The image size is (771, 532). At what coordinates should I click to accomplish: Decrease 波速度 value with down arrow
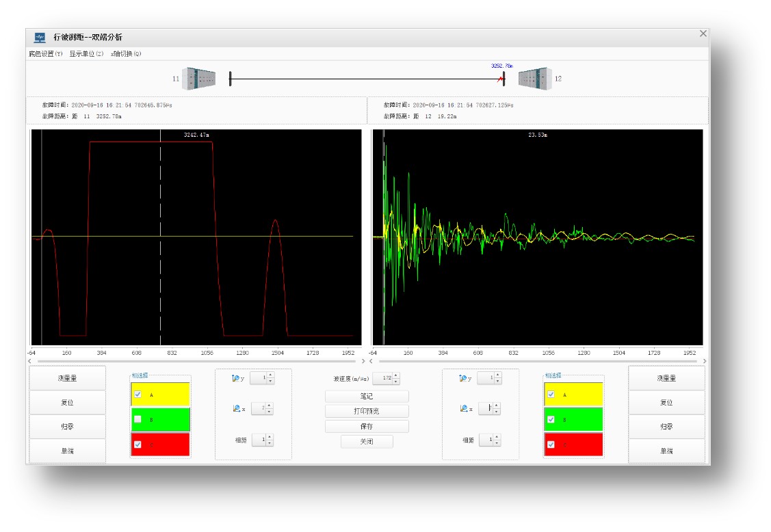click(x=396, y=381)
